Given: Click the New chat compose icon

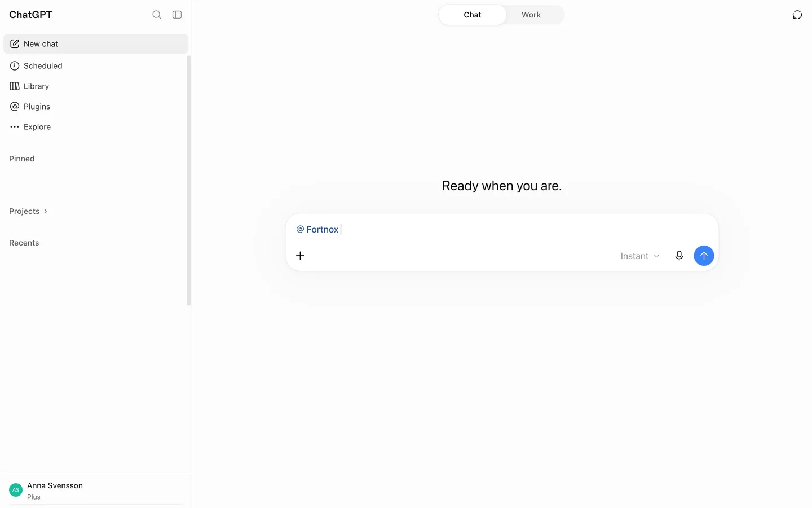Looking at the screenshot, I should 15,43.
